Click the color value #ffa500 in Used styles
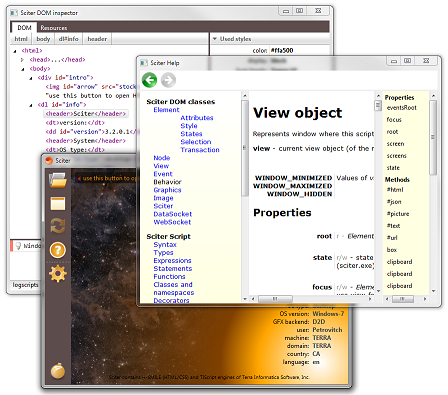448x395 pixels. tap(282, 50)
